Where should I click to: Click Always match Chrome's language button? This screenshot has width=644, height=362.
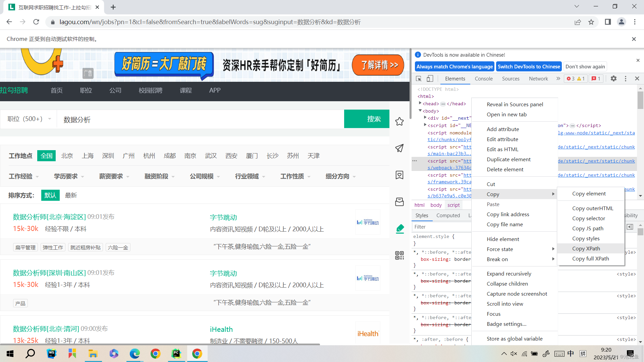click(x=454, y=66)
